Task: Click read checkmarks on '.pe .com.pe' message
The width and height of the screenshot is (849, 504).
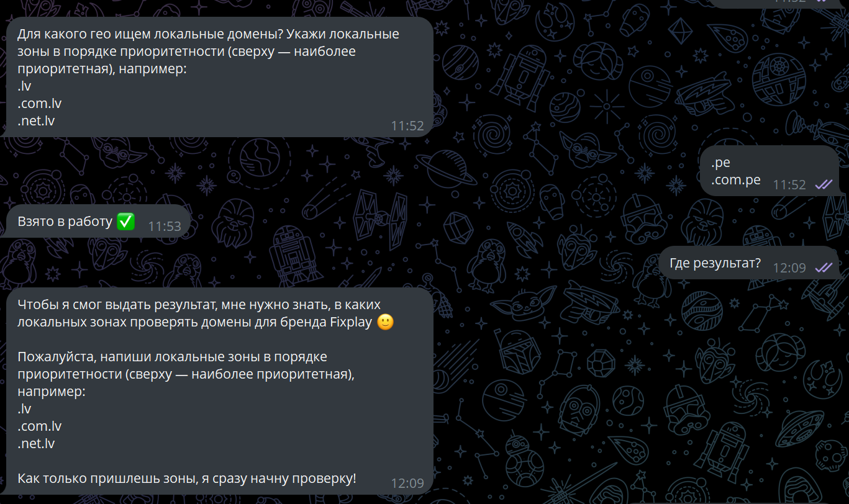Action: pyautogui.click(x=824, y=184)
